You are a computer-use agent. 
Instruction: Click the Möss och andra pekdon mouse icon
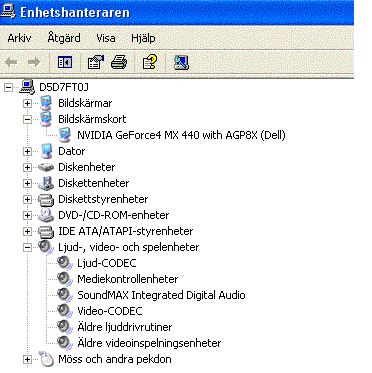(46, 359)
